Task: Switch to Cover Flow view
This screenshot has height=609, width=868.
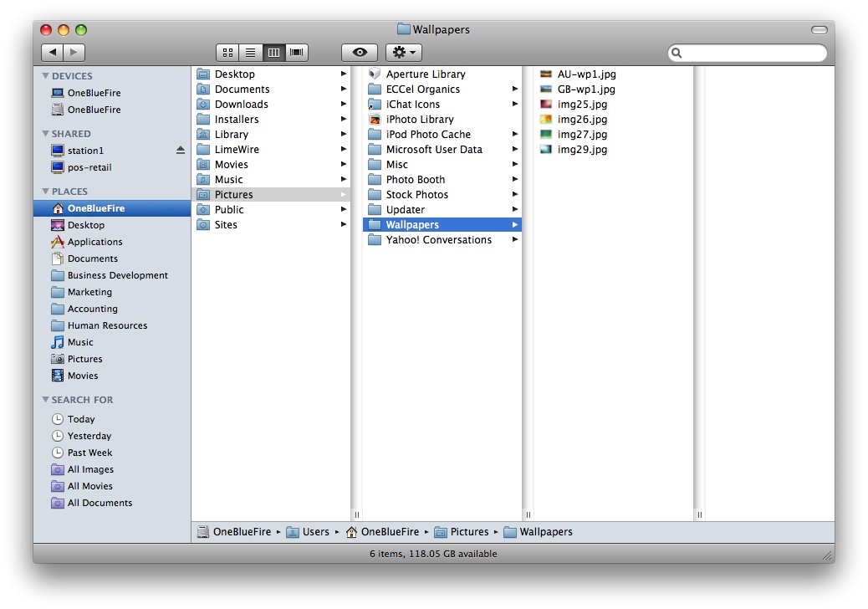Action: 297,53
